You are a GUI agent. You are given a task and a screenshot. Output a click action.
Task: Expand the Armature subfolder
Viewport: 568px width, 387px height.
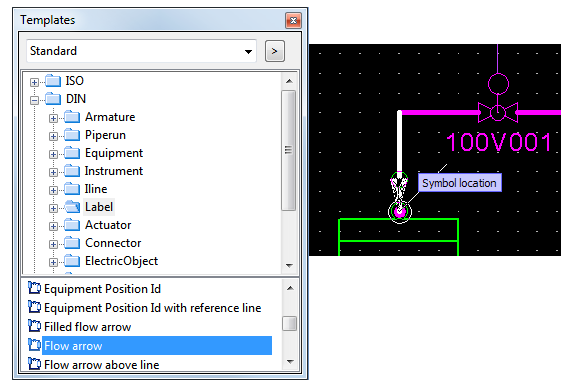(53, 118)
